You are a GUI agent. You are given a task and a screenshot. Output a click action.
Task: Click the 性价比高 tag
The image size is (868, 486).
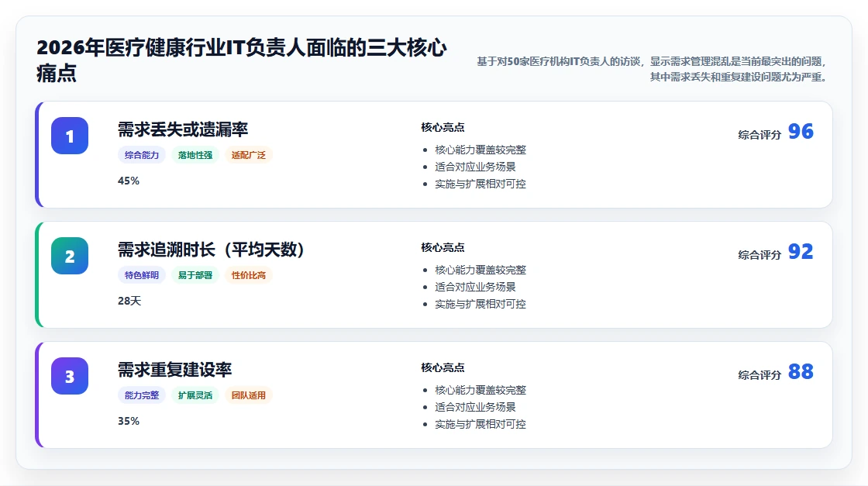(249, 275)
